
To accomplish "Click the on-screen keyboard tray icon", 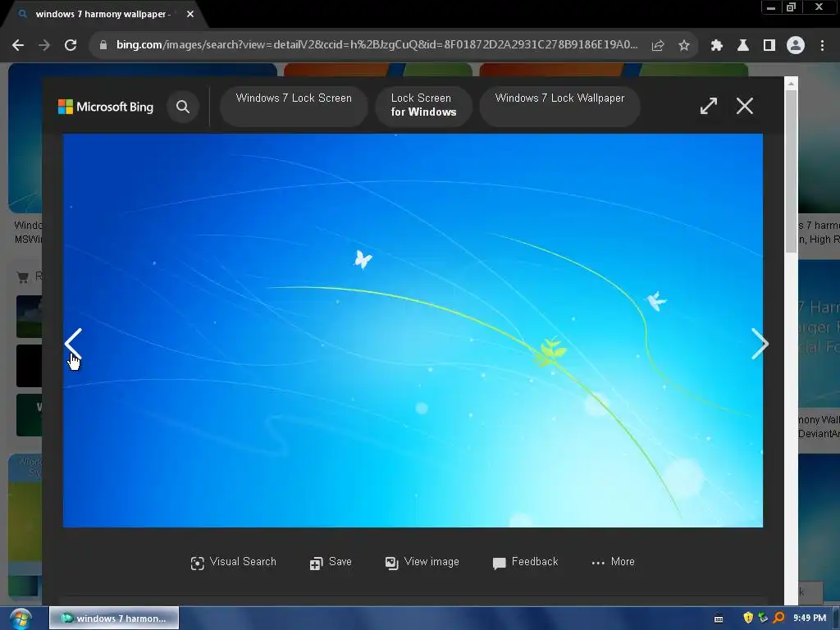I will (719, 619).
